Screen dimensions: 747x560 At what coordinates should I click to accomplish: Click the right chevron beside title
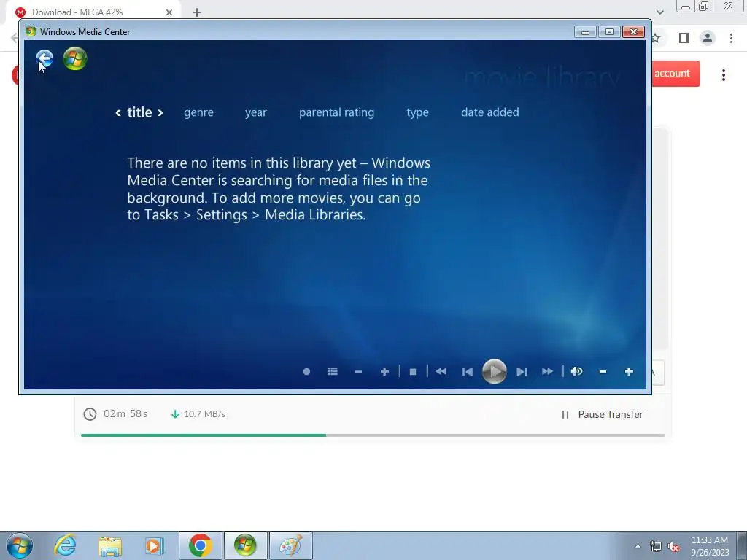160,113
